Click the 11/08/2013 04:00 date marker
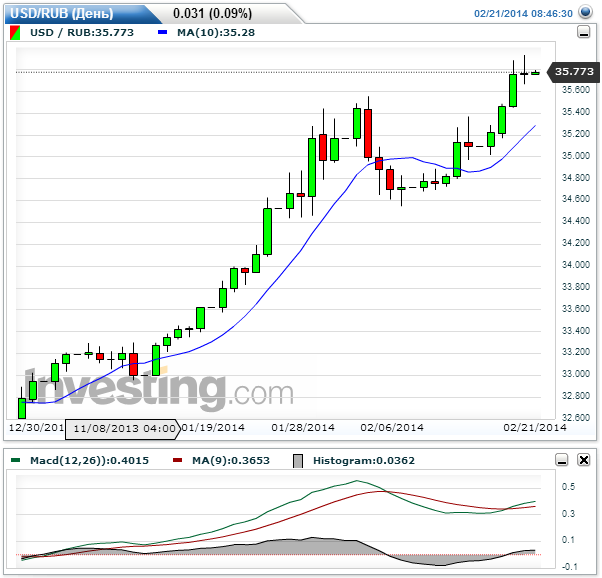The image size is (602, 578). coord(124,428)
